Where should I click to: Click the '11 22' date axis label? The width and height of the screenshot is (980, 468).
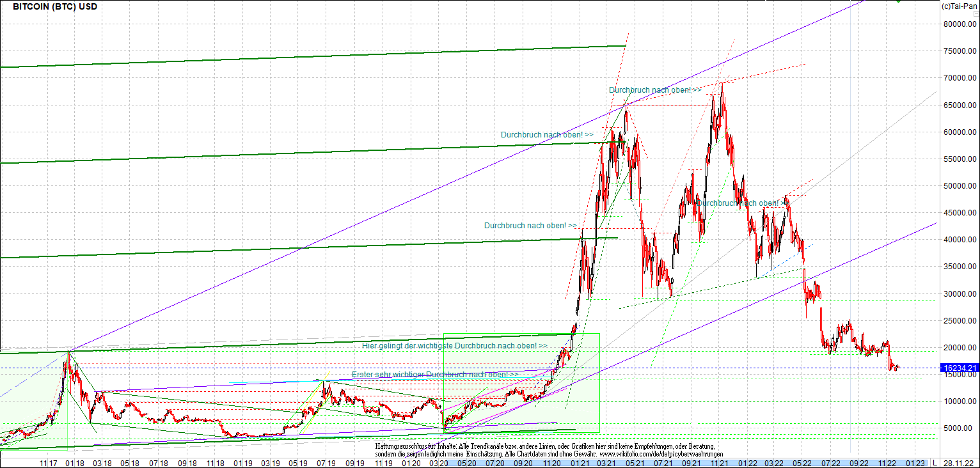888,463
